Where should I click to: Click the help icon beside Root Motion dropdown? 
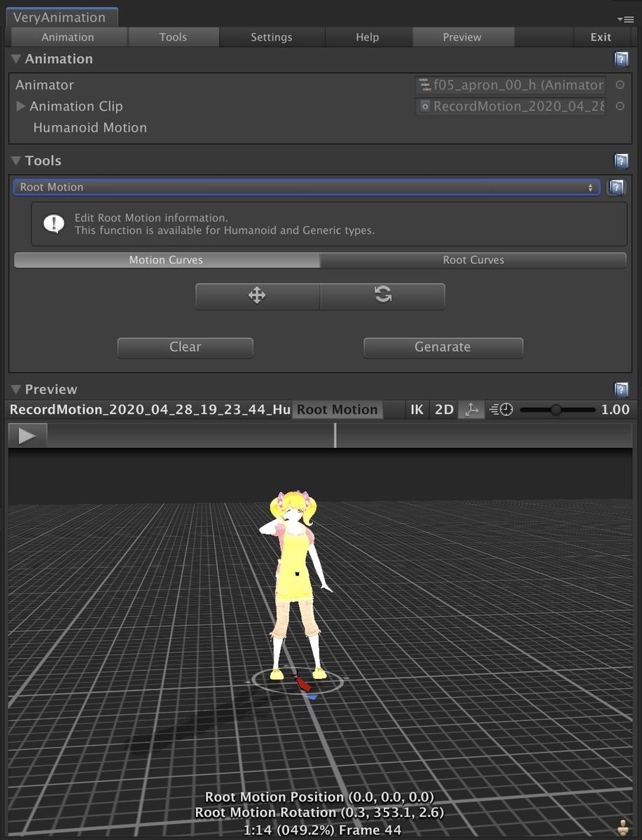click(x=616, y=187)
